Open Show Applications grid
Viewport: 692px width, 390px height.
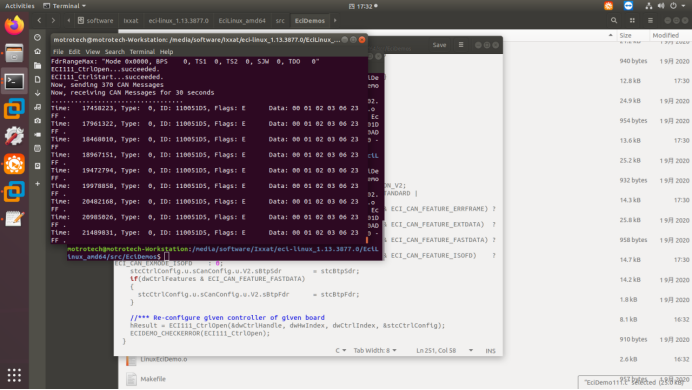click(x=14, y=375)
